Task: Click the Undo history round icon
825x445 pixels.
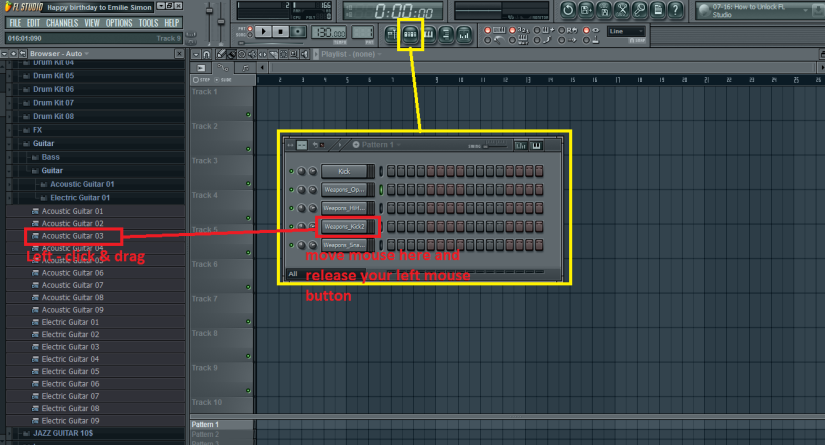Action: (x=567, y=9)
